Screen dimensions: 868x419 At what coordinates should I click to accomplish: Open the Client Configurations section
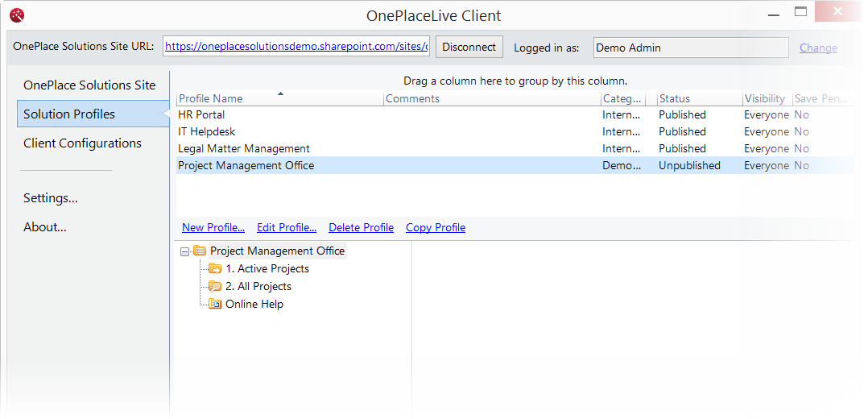tap(82, 143)
